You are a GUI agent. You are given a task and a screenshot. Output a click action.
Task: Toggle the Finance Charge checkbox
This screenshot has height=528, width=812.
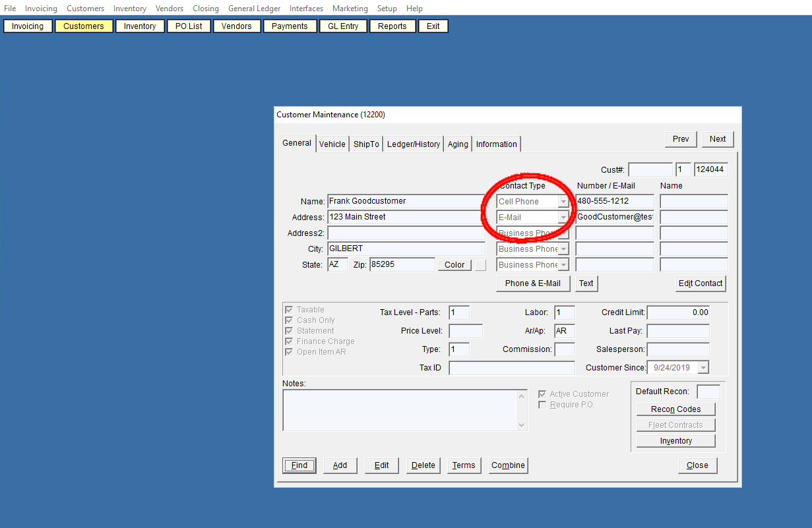tap(289, 341)
